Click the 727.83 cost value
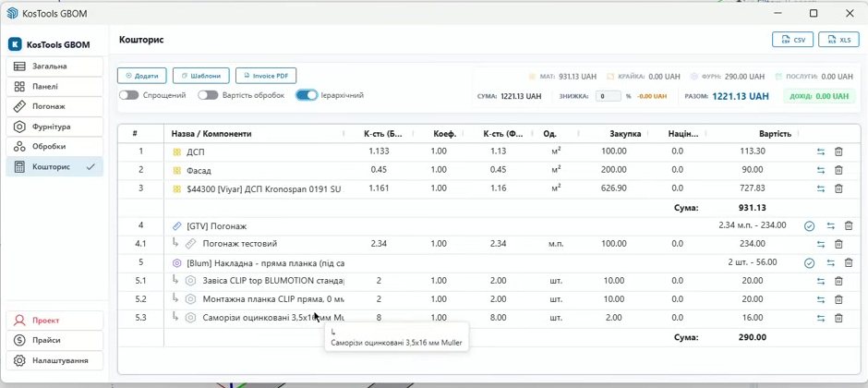This screenshot has height=388, width=868. pos(753,188)
